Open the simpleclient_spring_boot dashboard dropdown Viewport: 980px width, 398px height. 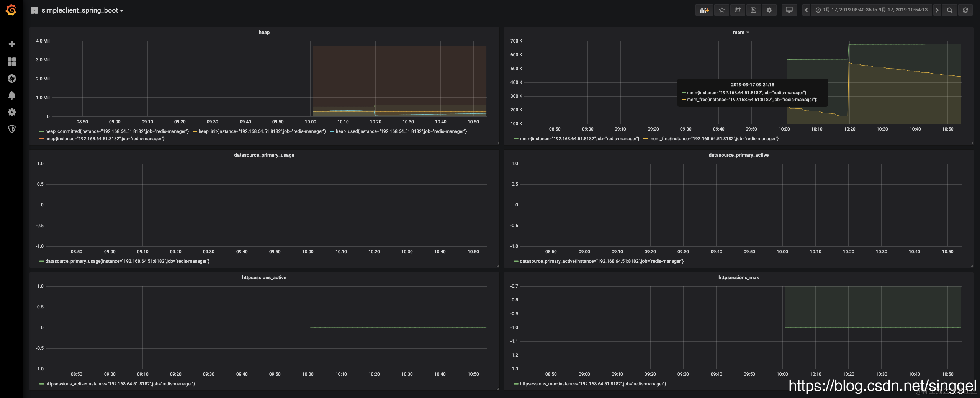(77, 10)
